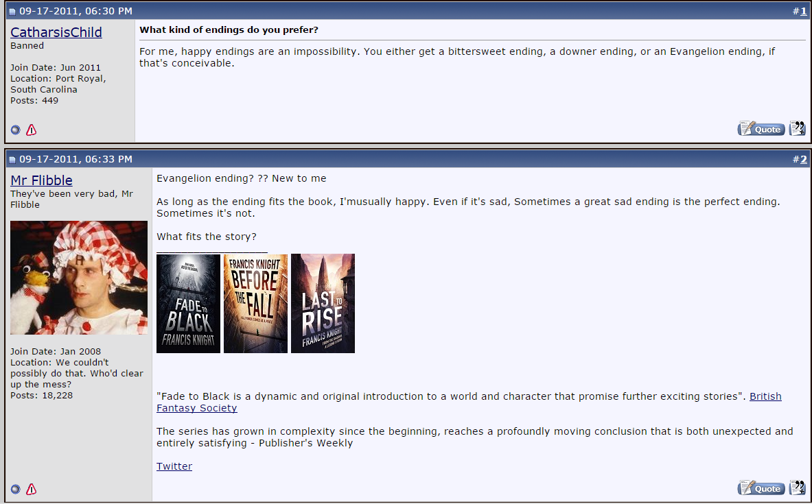Viewport: 812px width, 504px height.
Task: Toggle multi-quote icon on post #1
Action: [798, 128]
